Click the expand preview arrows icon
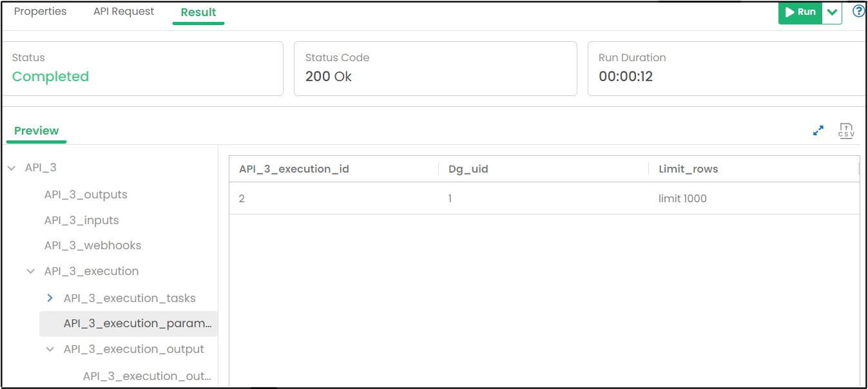The height and width of the screenshot is (389, 868). [x=818, y=131]
